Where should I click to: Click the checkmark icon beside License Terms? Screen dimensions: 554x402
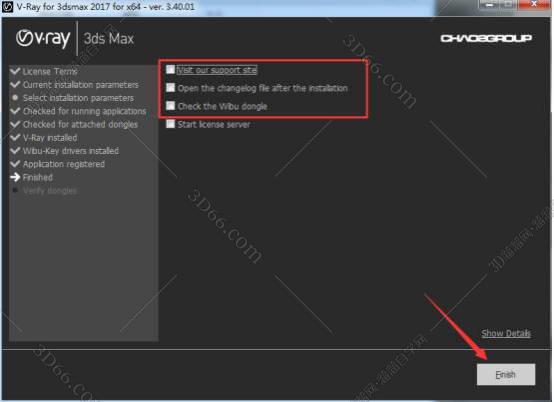[x=15, y=71]
